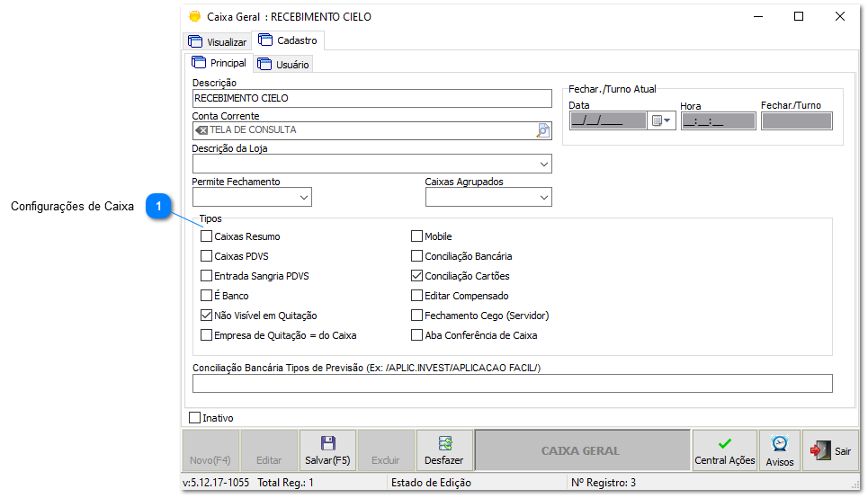This screenshot has height=498, width=868.
Task: Click the Salvar(F5) floppy disk button
Action: [x=327, y=450]
